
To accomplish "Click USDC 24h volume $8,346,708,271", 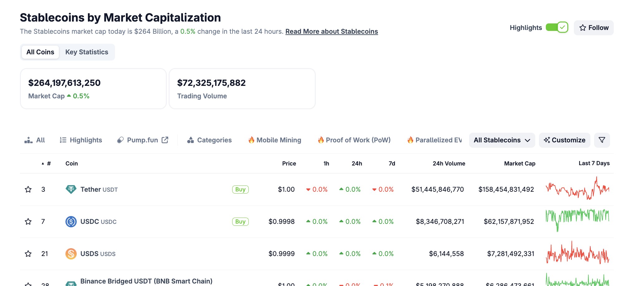I will [440, 221].
